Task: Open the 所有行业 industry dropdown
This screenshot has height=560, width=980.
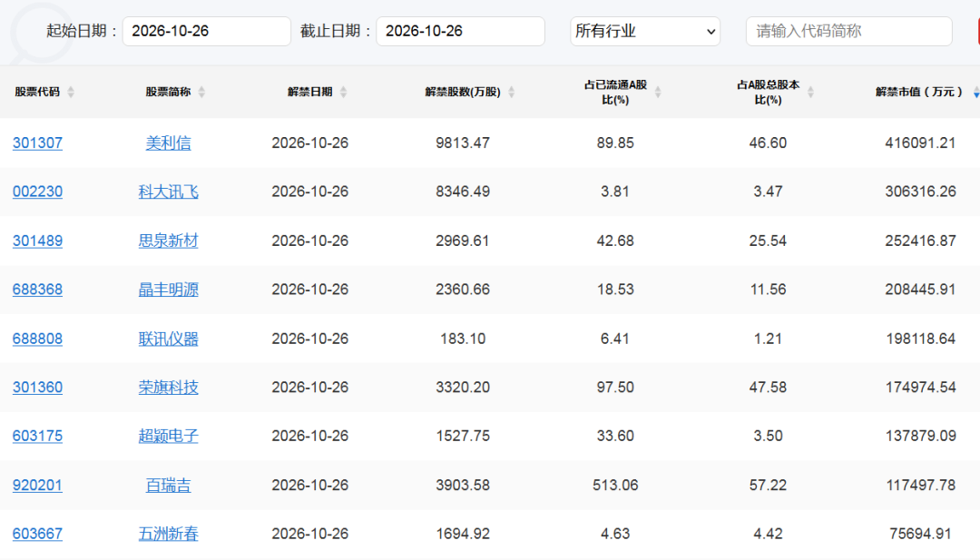Action: (x=645, y=31)
